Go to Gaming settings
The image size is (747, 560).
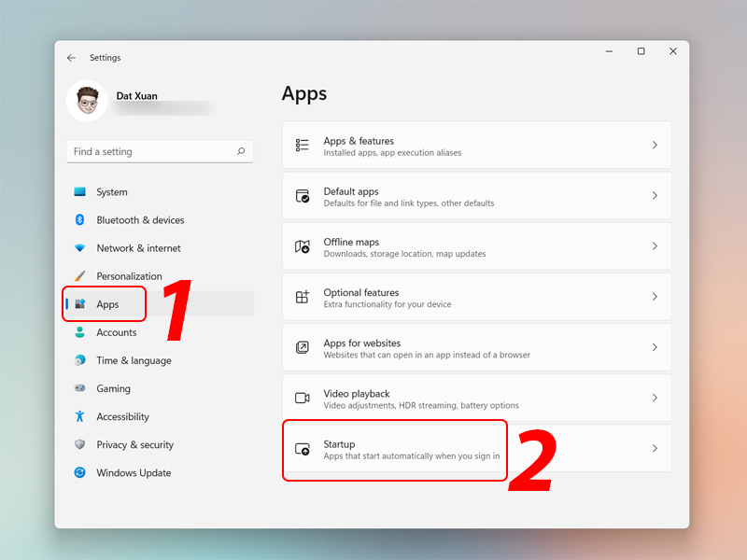[x=113, y=388]
